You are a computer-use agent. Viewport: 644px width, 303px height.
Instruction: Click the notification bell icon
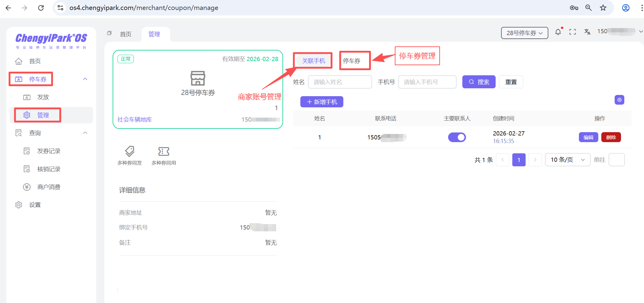coord(558,32)
